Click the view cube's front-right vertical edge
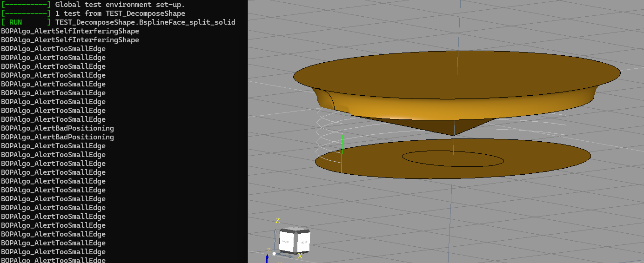Viewport: 644px width, 263px height. [x=295, y=243]
